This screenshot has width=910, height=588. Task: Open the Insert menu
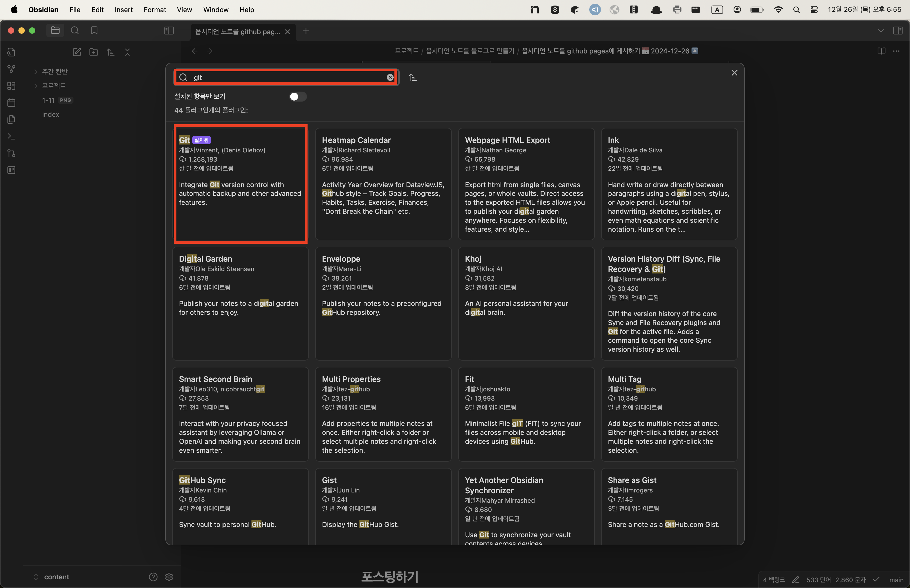click(x=124, y=9)
